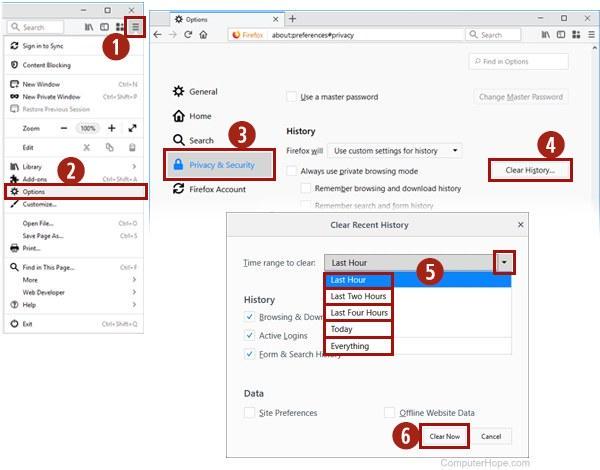Toggle sidebar icon in left window toolbar

[x=104, y=27]
